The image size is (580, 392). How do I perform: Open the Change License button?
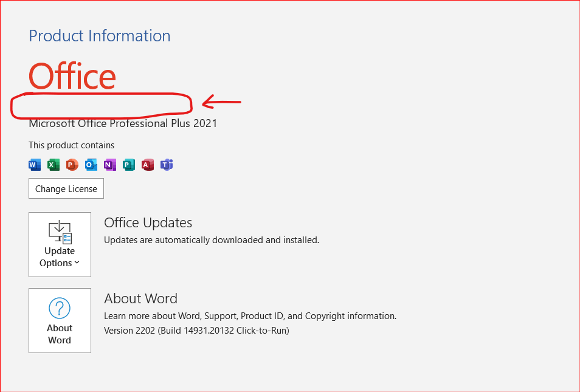tap(66, 188)
